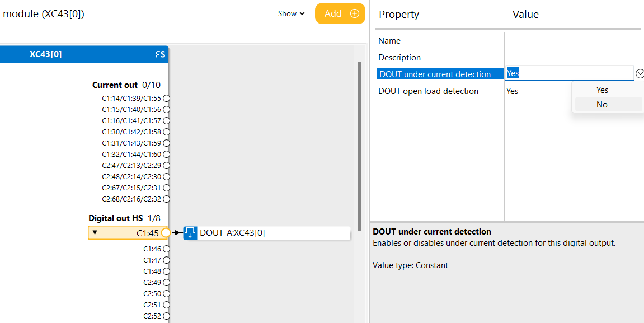The height and width of the screenshot is (323, 644).
Task: Click pin circle next to C1:46
Action: 166,249
